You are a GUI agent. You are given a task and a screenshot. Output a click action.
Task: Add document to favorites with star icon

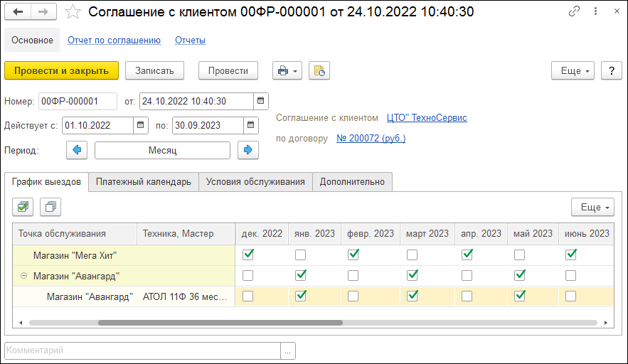[73, 12]
